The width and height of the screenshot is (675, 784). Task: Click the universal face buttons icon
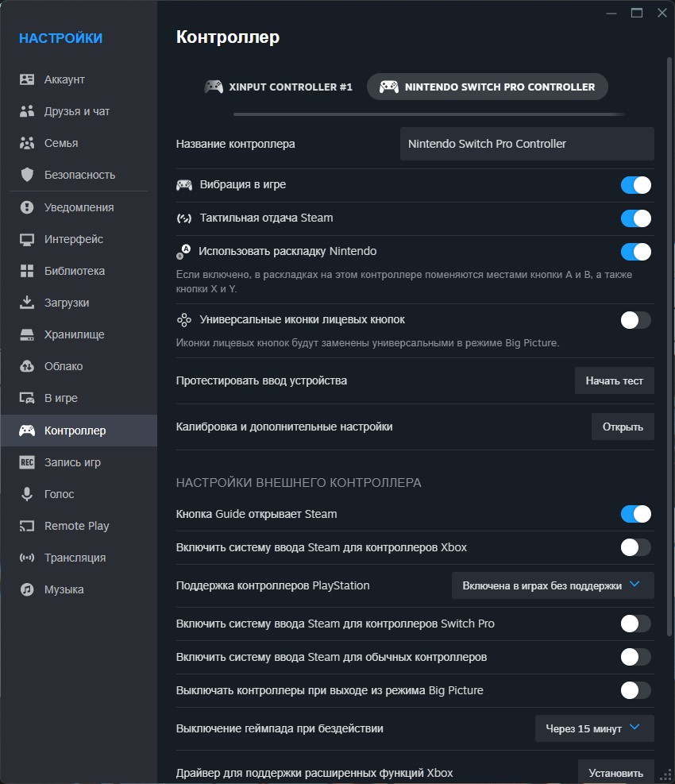(184, 320)
